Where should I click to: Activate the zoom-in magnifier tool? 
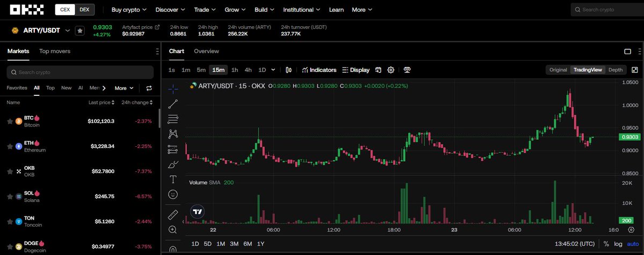click(173, 229)
